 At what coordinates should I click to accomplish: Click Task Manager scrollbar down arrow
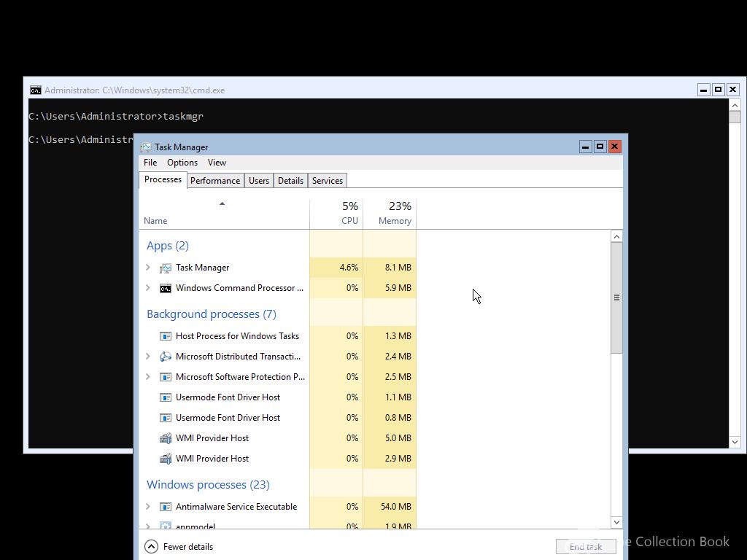click(616, 522)
